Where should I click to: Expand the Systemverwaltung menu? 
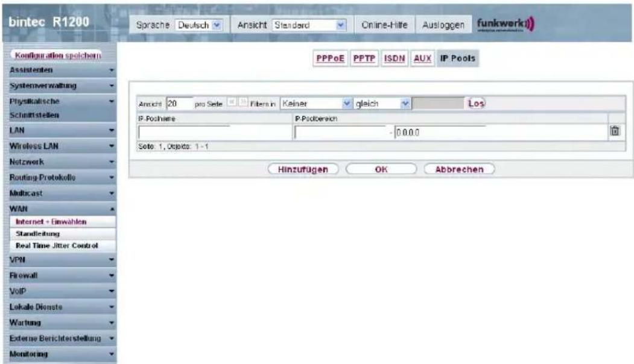(62, 86)
